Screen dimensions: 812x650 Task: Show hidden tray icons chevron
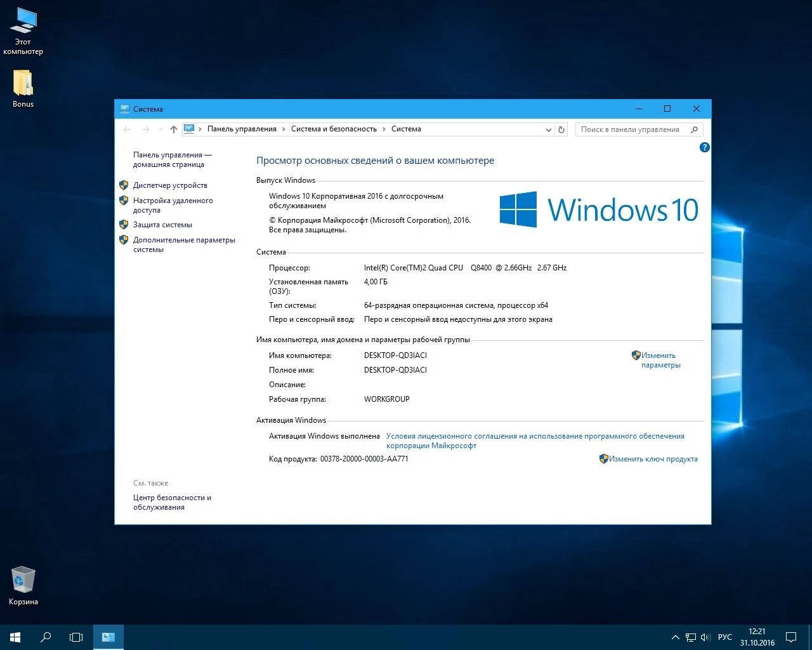coord(675,637)
